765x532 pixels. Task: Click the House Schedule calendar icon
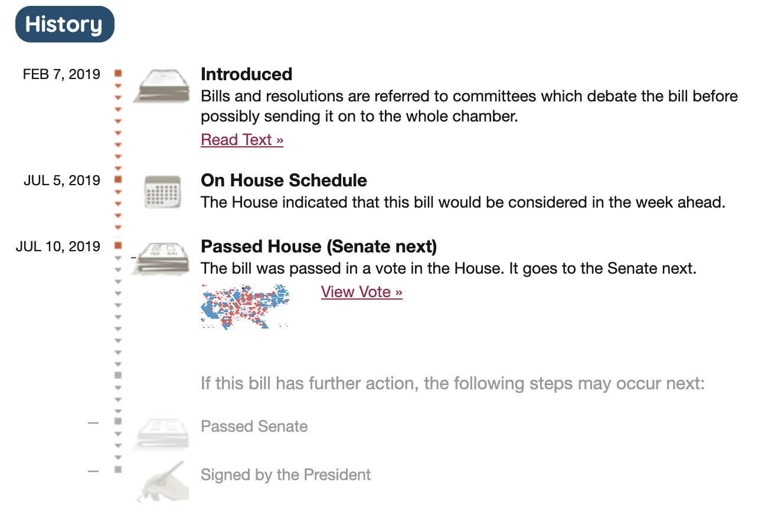click(x=162, y=192)
